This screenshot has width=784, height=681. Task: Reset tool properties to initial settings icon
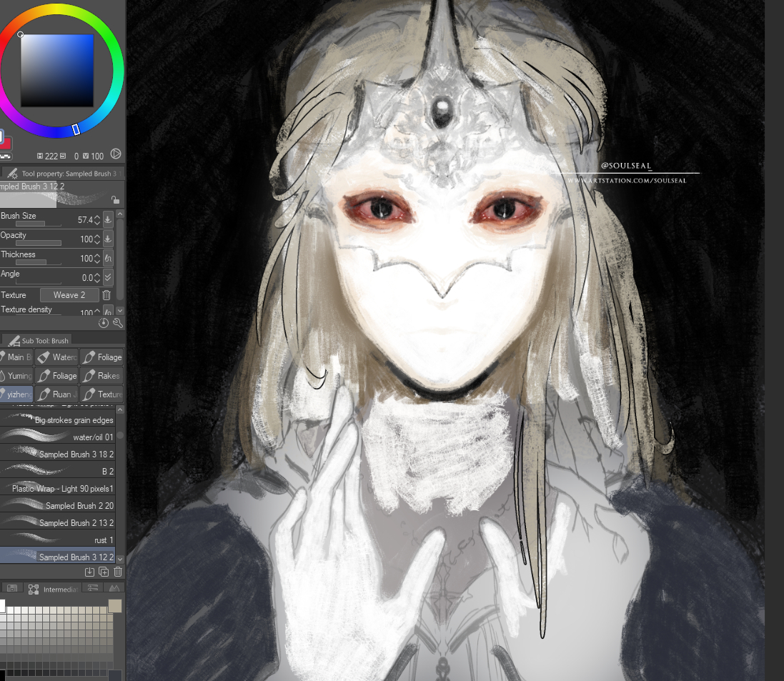pos(104,323)
